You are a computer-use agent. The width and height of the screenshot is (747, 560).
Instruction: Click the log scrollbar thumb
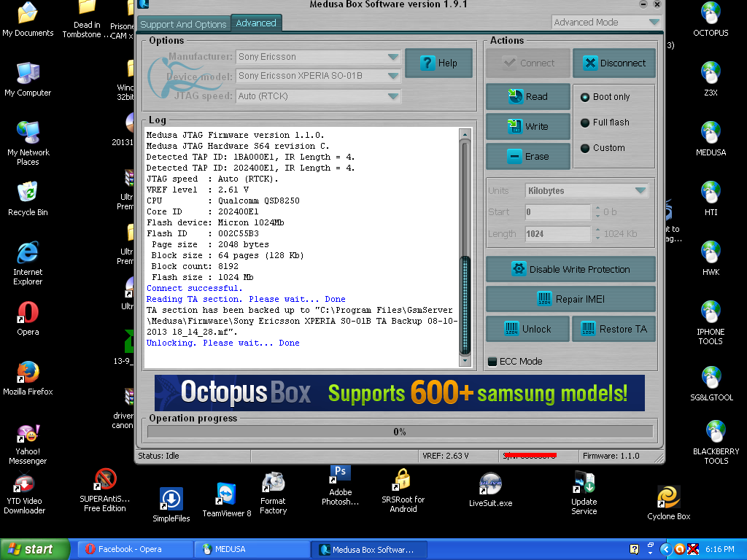[x=465, y=306]
